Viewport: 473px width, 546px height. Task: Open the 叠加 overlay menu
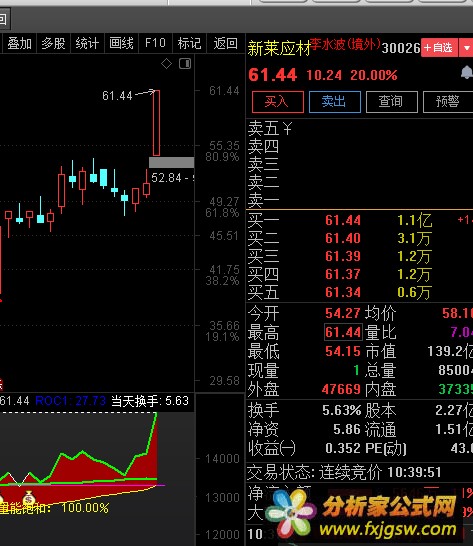coord(19,44)
